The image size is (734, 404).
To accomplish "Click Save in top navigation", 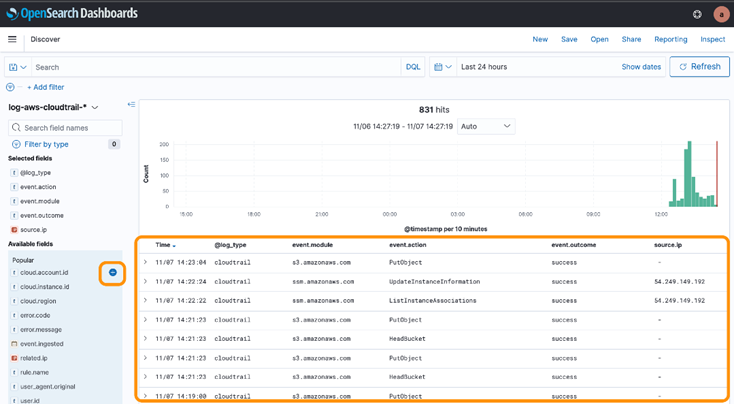I will pyautogui.click(x=569, y=39).
